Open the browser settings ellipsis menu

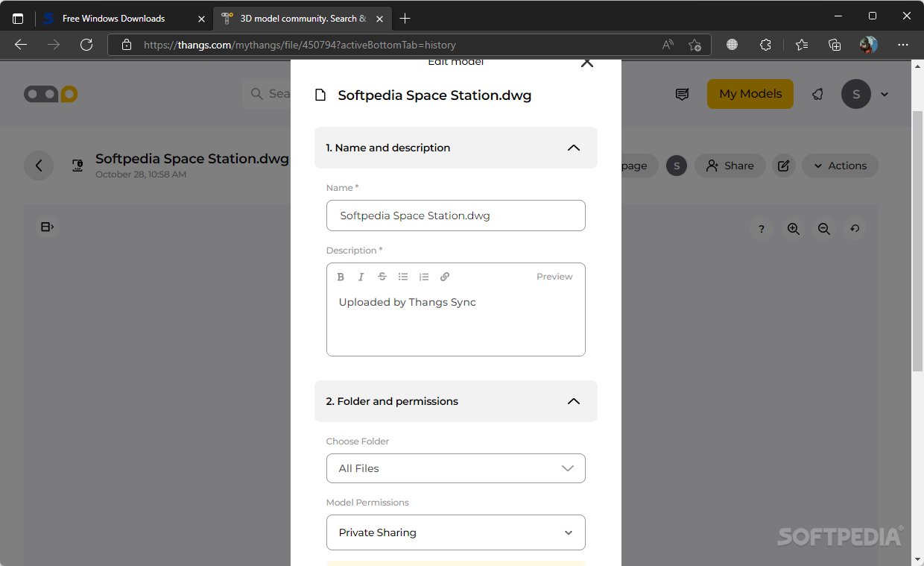tap(903, 45)
